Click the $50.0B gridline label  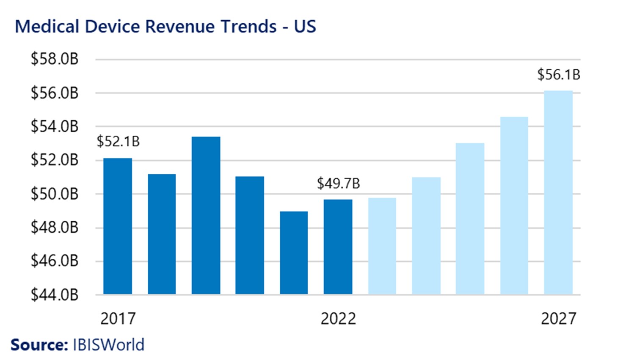click(x=55, y=194)
